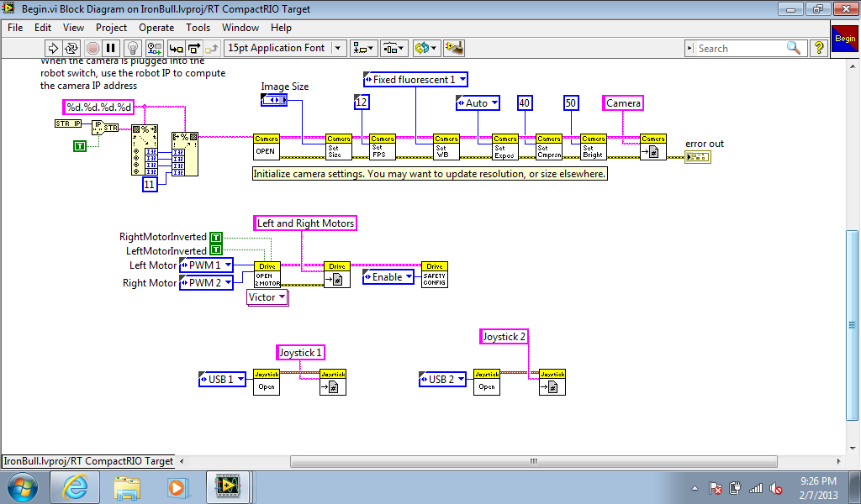
Task: Open the Align Objects pull-down
Action: 362,48
